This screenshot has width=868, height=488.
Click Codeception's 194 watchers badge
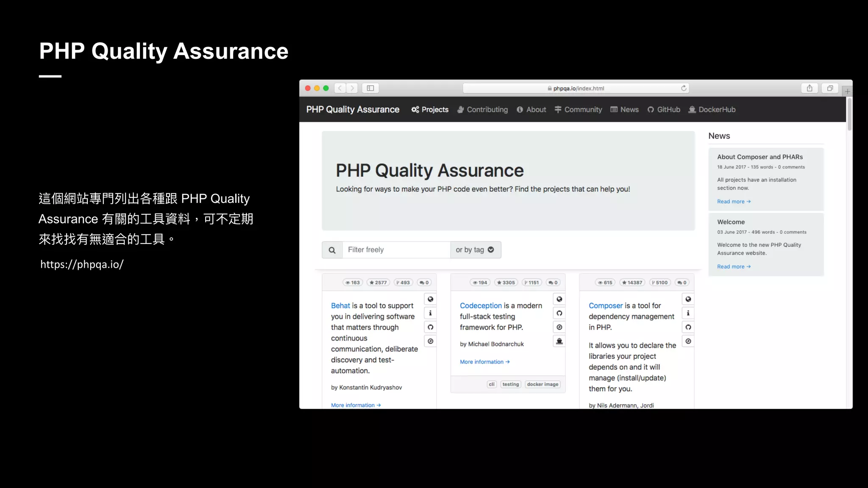pyautogui.click(x=480, y=283)
